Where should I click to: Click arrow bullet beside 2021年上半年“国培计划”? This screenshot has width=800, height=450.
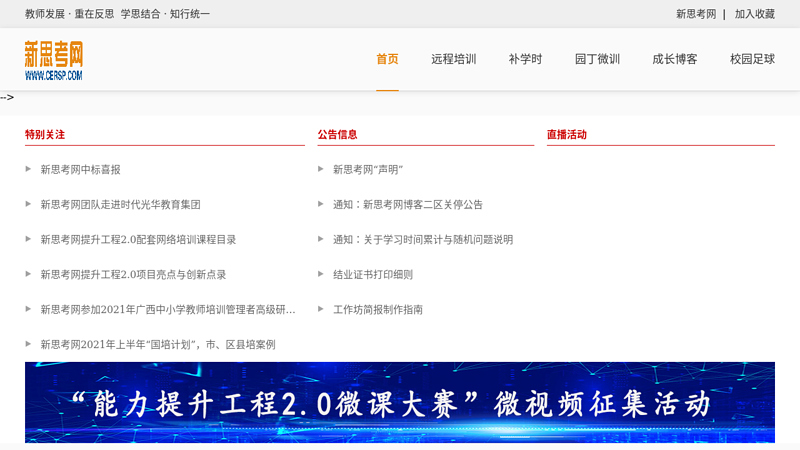pyautogui.click(x=28, y=344)
